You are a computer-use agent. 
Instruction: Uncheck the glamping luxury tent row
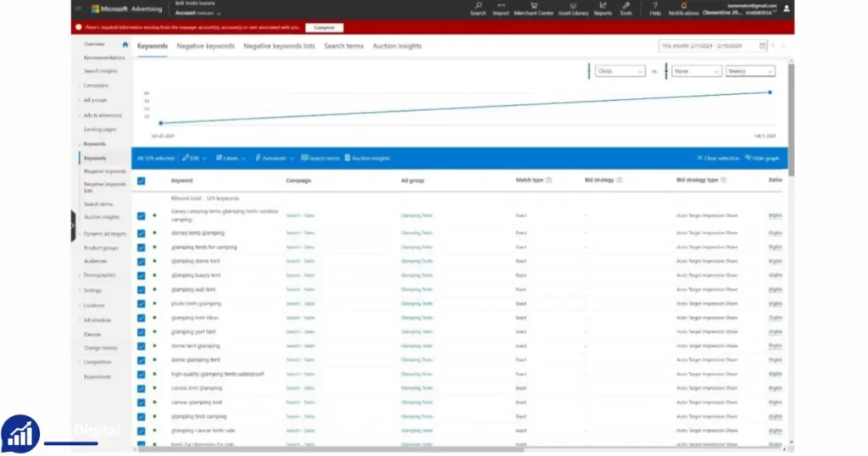click(x=142, y=275)
